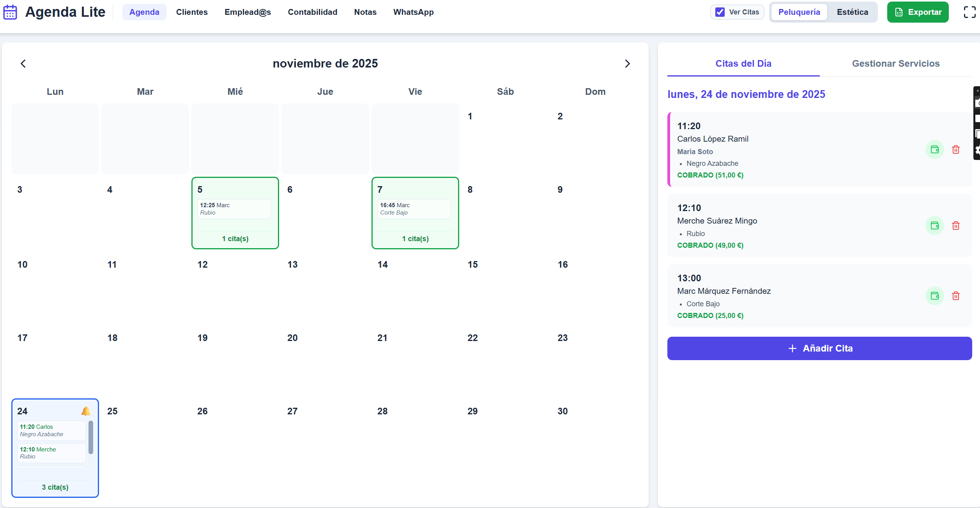The width and height of the screenshot is (980, 508).
Task: Click the notification bell on day 24
Action: 86,411
